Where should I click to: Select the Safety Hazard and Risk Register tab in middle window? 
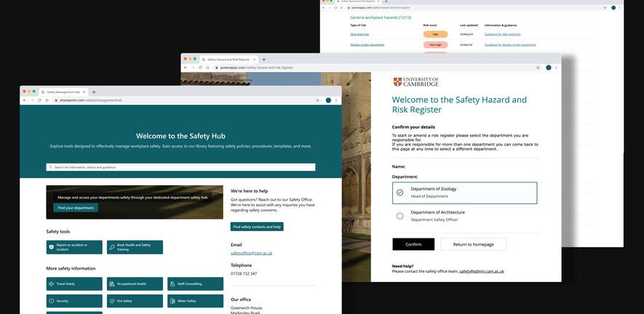pyautogui.click(x=228, y=60)
